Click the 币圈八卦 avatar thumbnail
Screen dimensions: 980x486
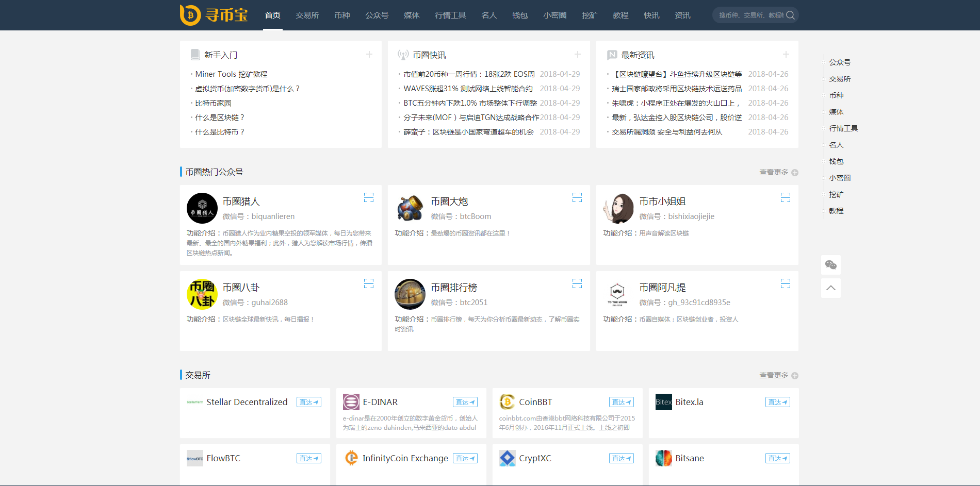pyautogui.click(x=202, y=294)
